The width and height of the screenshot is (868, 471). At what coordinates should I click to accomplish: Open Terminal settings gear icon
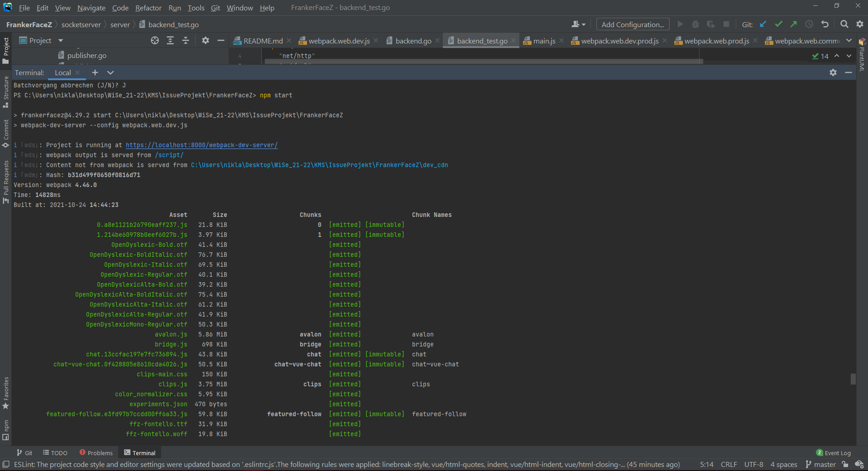833,72
